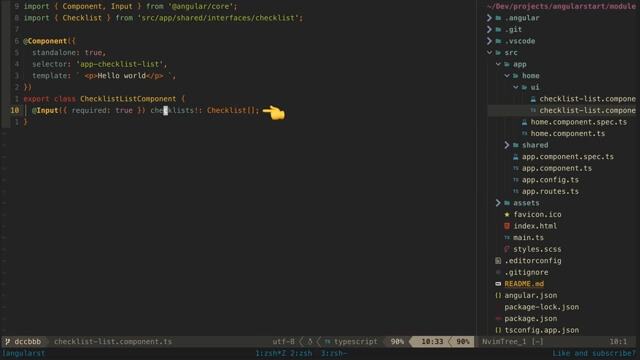The height and width of the screenshot is (360, 640).
Task: Click the .editorconfig file icon
Action: point(498,260)
